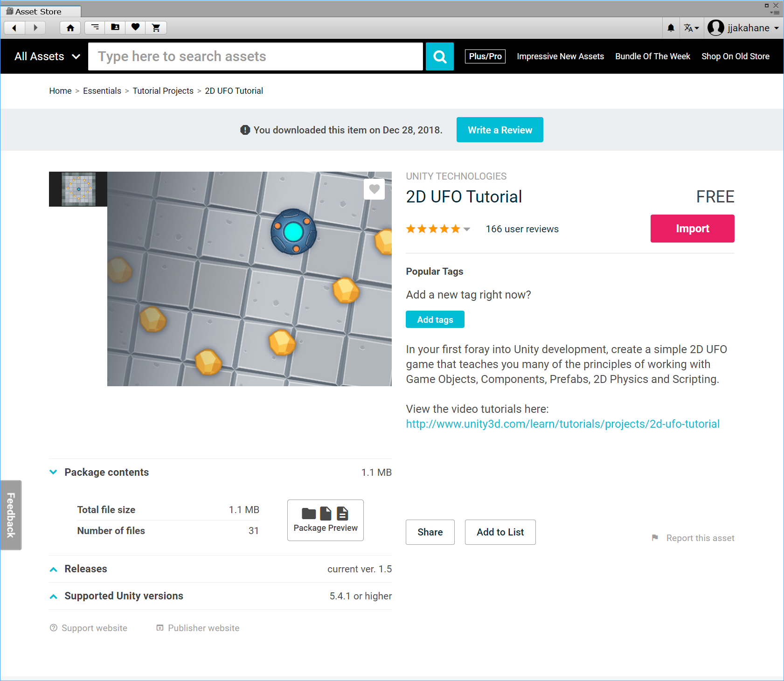The width and height of the screenshot is (784, 681).
Task: Check notifications via the bell icon
Action: (671, 28)
